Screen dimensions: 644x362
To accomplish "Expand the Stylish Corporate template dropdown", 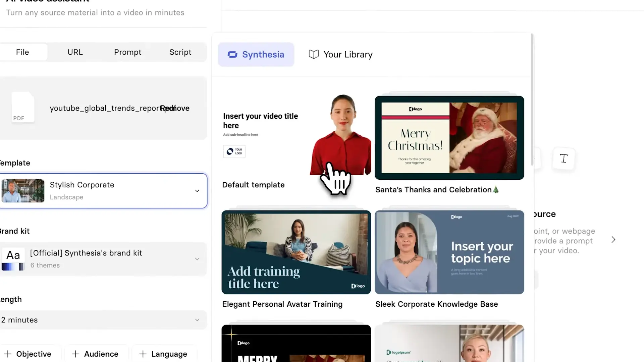I will [197, 191].
